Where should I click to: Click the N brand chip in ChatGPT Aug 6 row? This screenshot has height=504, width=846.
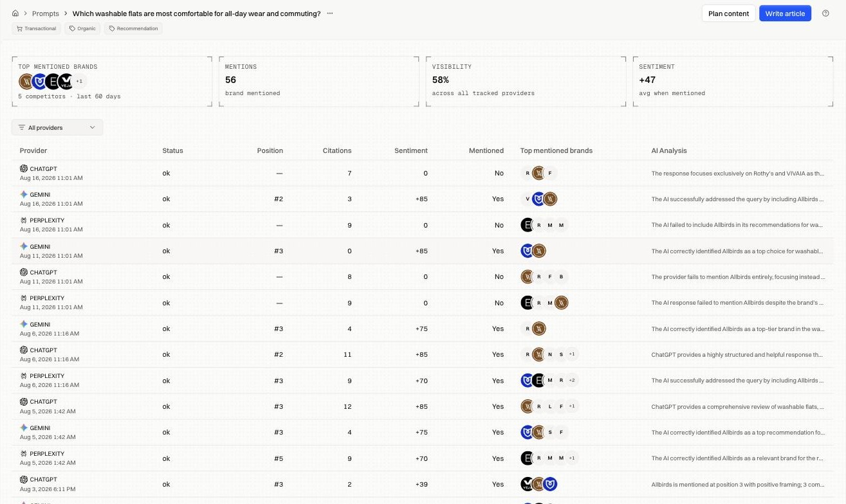click(x=549, y=354)
